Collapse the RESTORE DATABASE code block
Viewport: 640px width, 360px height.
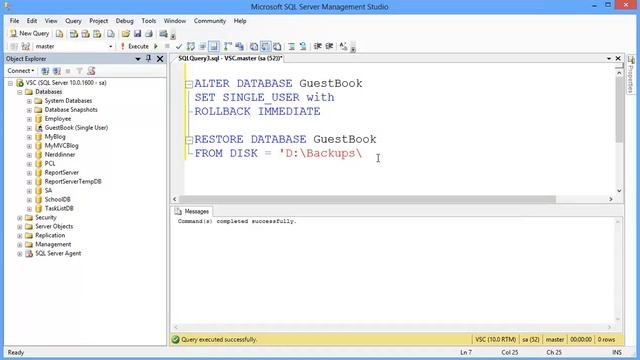[189, 140]
